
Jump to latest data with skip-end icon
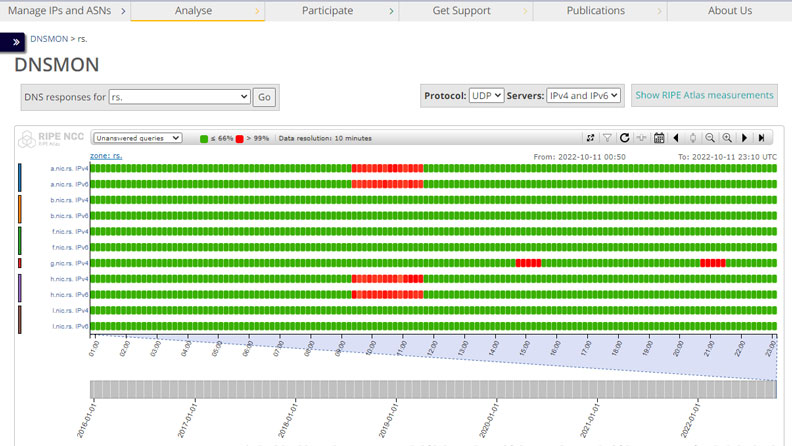[x=761, y=138]
